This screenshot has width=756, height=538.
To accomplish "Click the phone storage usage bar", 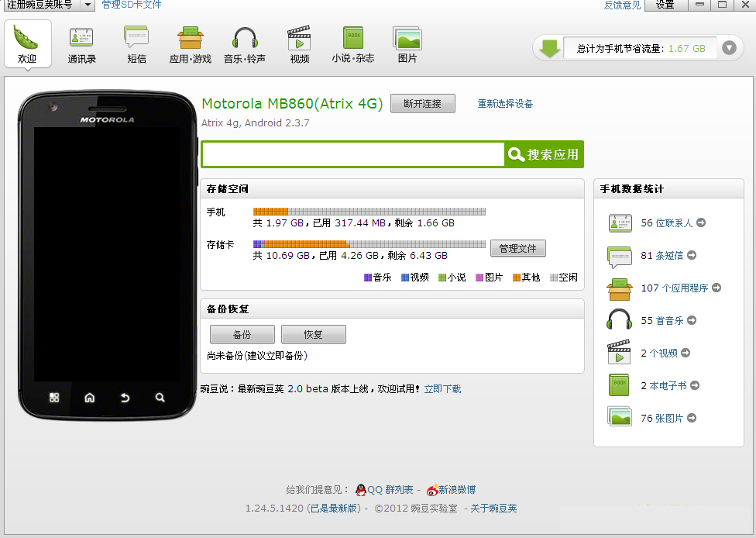I will point(369,212).
